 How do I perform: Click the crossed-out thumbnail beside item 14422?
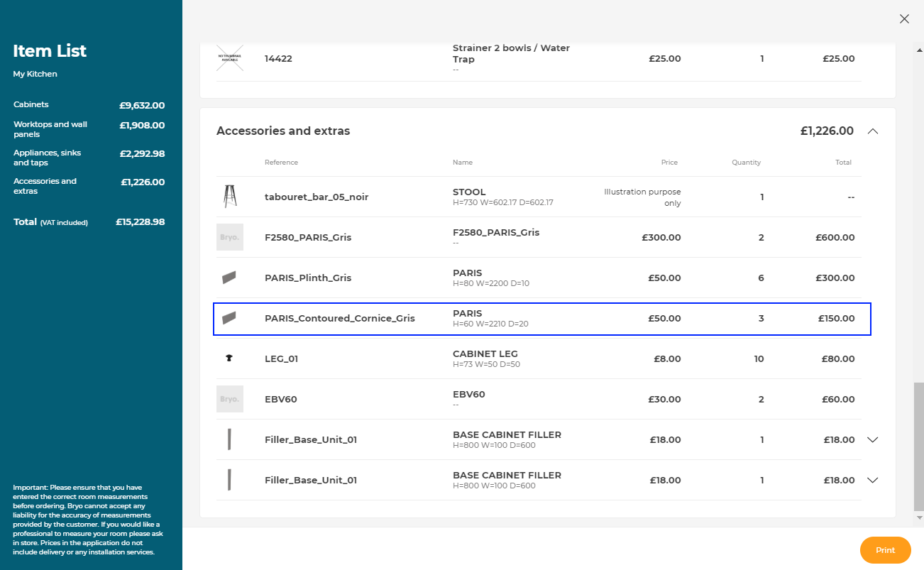229,57
